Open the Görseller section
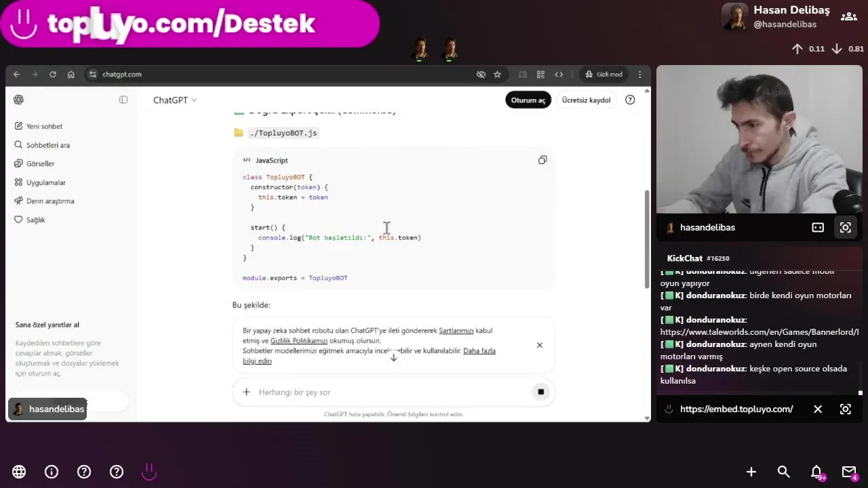 tap(40, 163)
